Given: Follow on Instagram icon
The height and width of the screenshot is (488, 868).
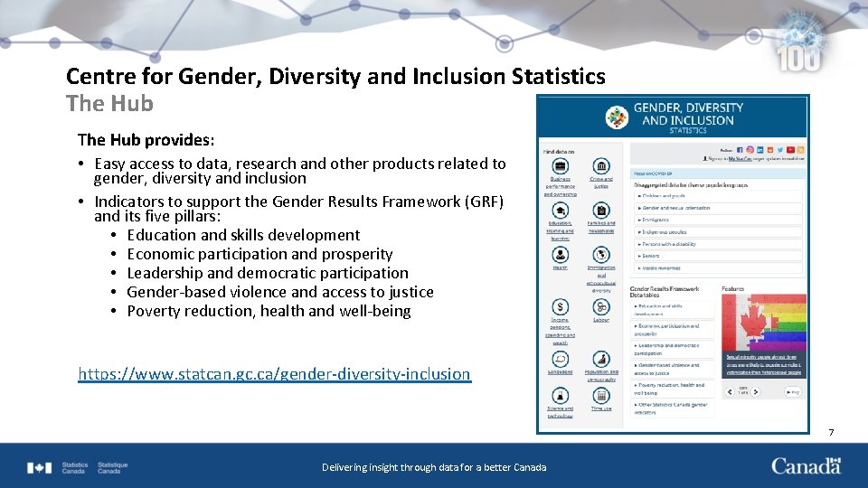Looking at the screenshot, I should pyautogui.click(x=750, y=150).
